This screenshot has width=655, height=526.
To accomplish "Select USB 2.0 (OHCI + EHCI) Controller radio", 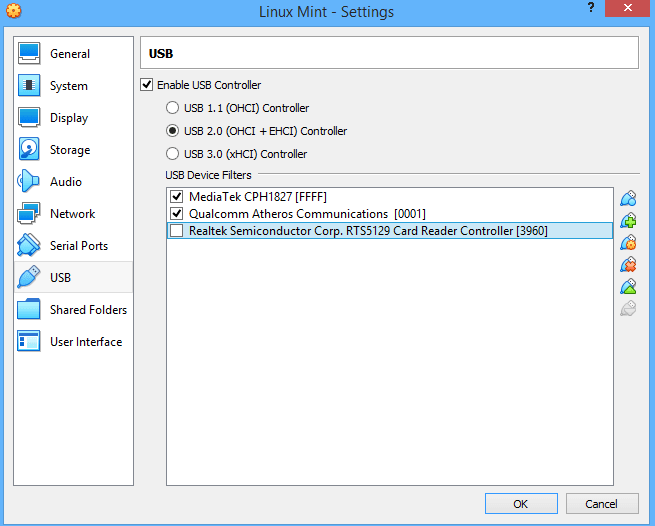I will tap(173, 131).
